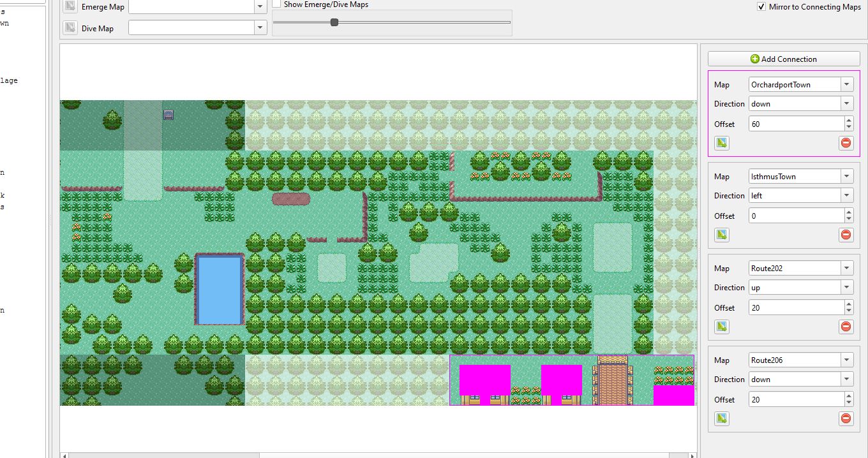Open the Route206 connection map icon
Screen dimensions: 868x458
[x=722, y=418]
